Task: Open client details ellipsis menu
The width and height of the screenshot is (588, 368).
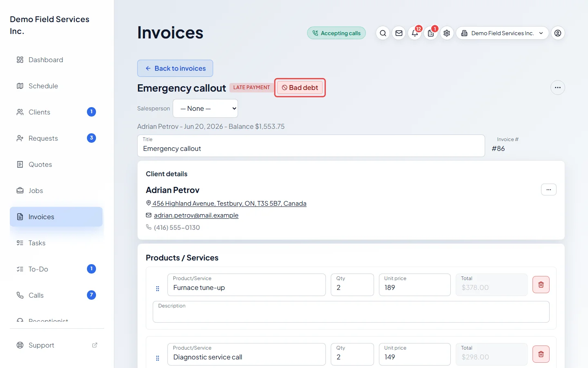Action: point(549,190)
